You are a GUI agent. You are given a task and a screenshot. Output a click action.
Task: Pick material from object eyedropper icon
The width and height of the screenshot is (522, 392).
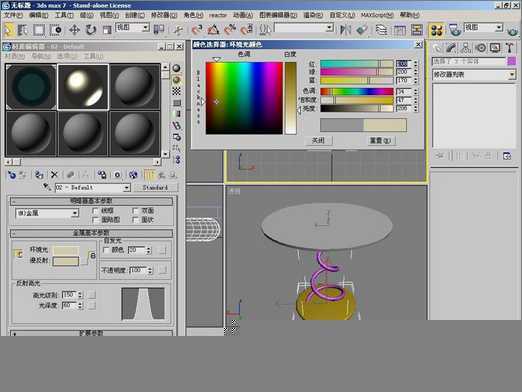coord(47,187)
